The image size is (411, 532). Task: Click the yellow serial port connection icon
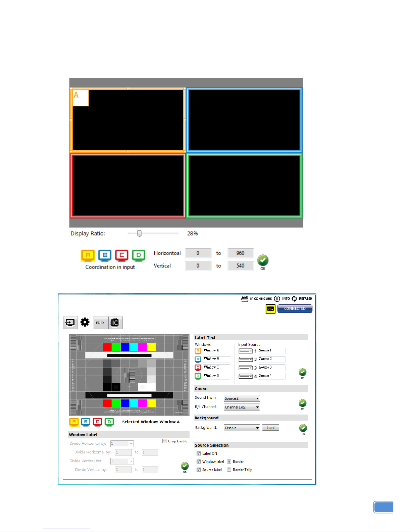(x=270, y=309)
